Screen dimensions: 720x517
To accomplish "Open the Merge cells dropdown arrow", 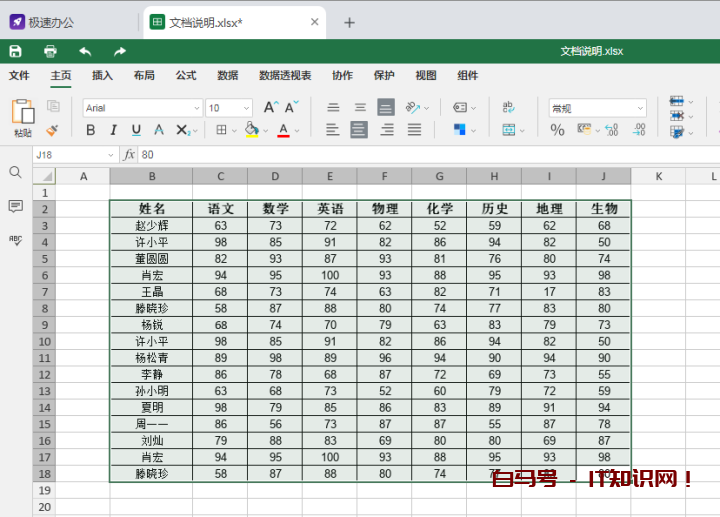I will [522, 131].
